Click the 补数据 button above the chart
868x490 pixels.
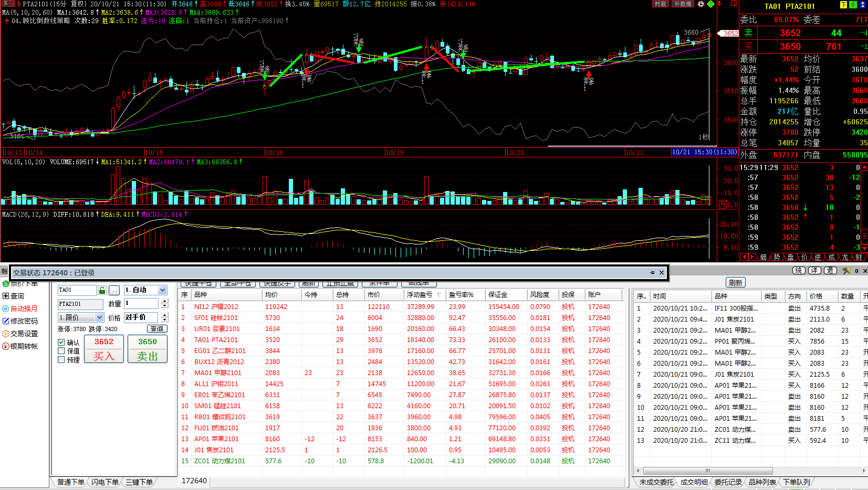(x=683, y=4)
